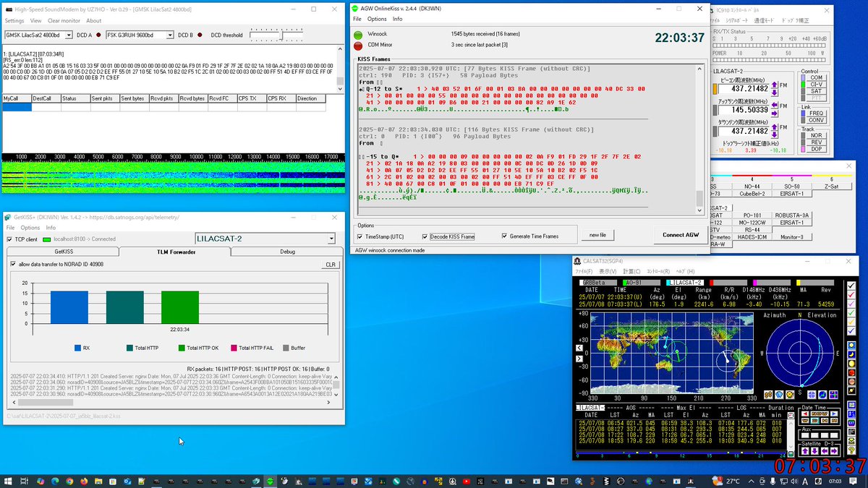The height and width of the screenshot is (488, 868).
Task: Click the SAT control button in IC910 panel
Action: pos(817,91)
